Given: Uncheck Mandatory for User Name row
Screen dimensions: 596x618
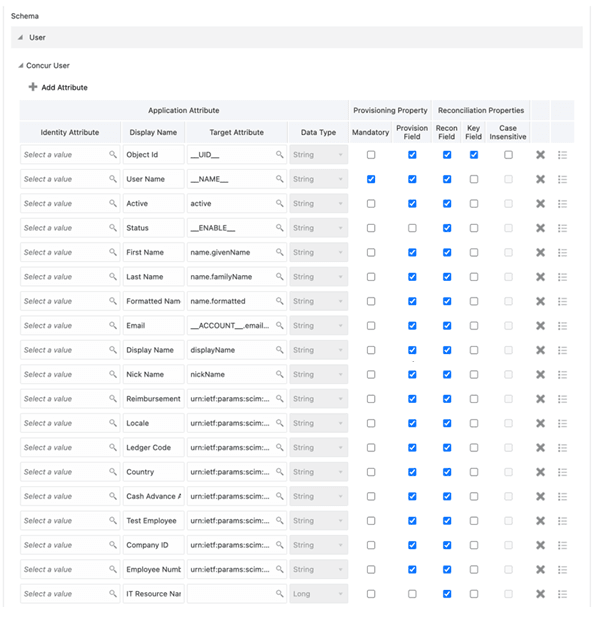Looking at the screenshot, I should pyautogui.click(x=371, y=179).
